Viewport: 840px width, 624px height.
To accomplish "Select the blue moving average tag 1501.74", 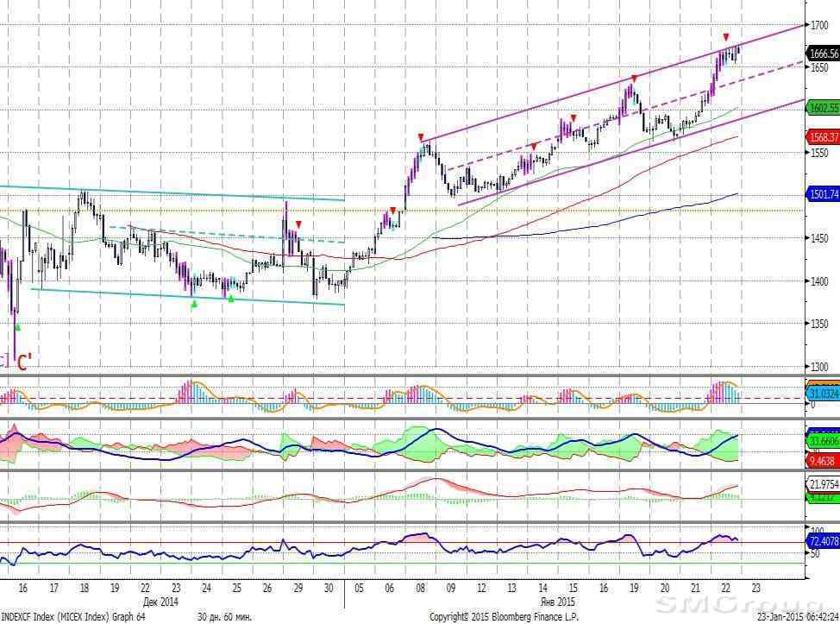I will click(824, 194).
